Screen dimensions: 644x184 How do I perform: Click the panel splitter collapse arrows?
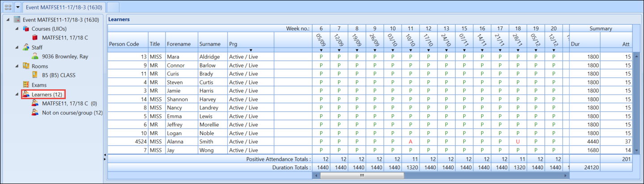tap(105, 157)
